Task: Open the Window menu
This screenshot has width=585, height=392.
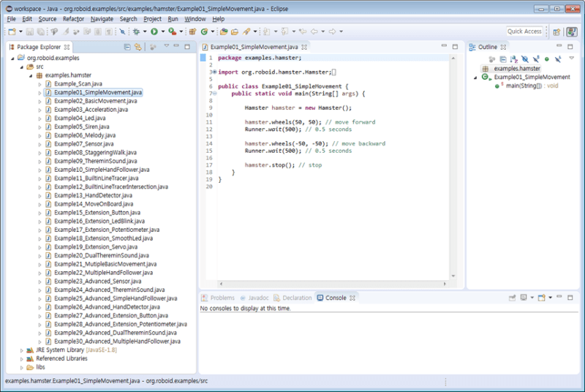Action: click(x=195, y=19)
